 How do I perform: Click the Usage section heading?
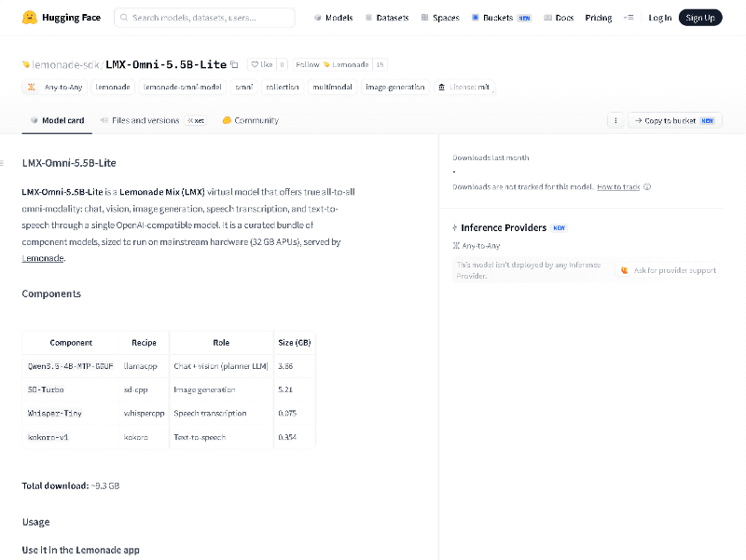[x=35, y=522]
